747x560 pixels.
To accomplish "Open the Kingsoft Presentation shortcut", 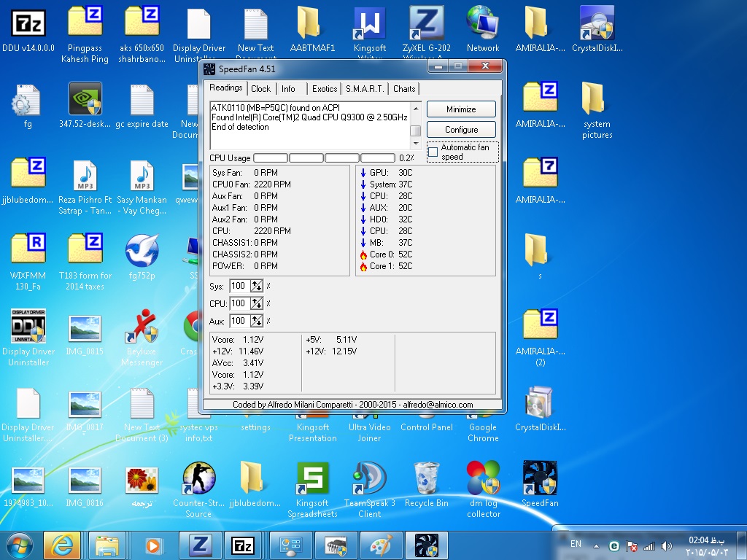I will (312, 432).
